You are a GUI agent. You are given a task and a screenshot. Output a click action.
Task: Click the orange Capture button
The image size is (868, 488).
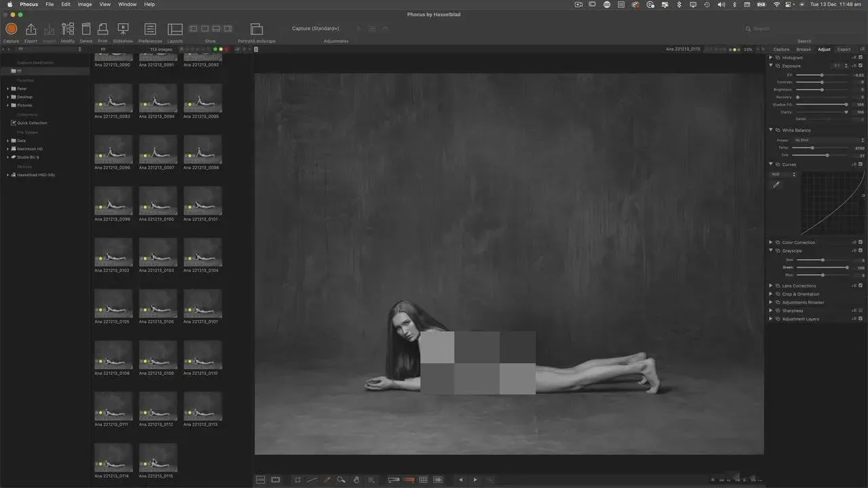[11, 29]
